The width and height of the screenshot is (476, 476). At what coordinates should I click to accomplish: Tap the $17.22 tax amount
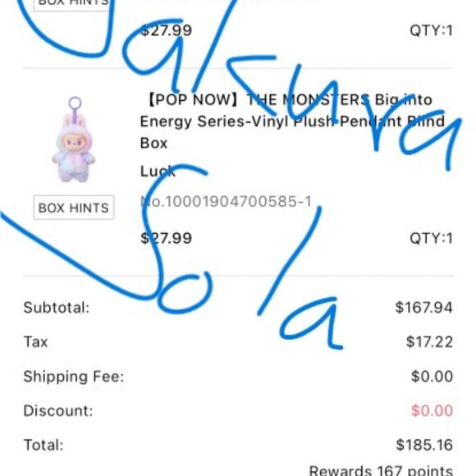tap(429, 342)
